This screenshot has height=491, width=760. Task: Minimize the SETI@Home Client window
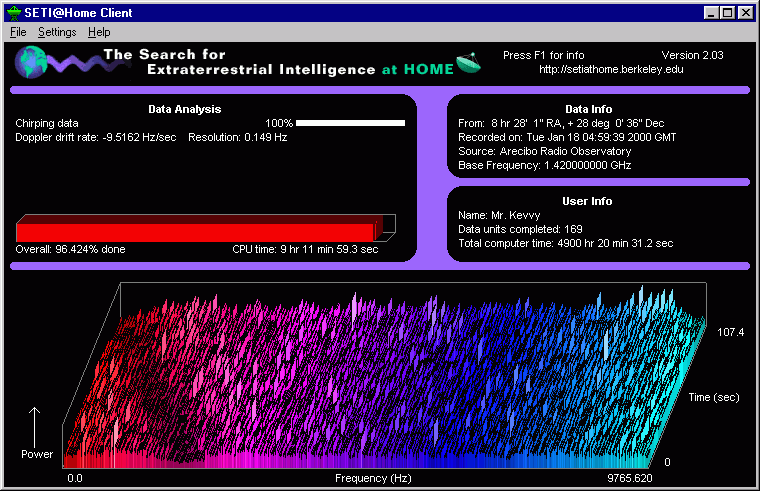click(x=711, y=13)
